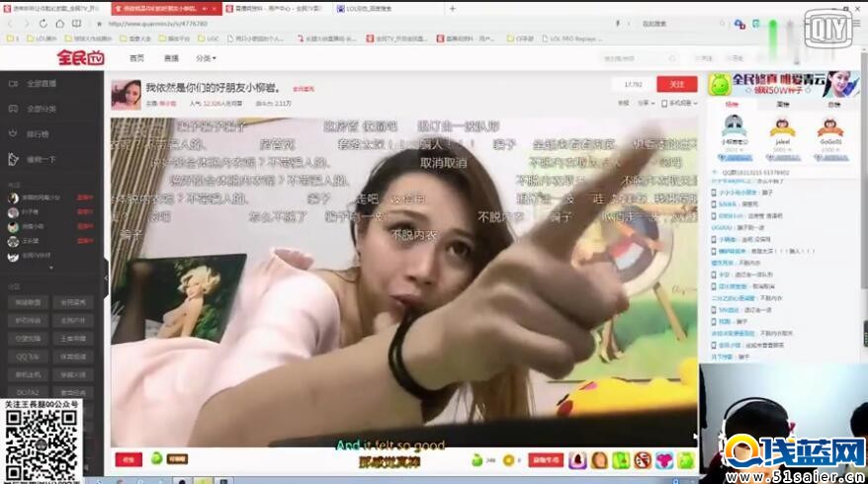Send the purple gift item
This screenshot has width=868, height=484.
coord(577,460)
